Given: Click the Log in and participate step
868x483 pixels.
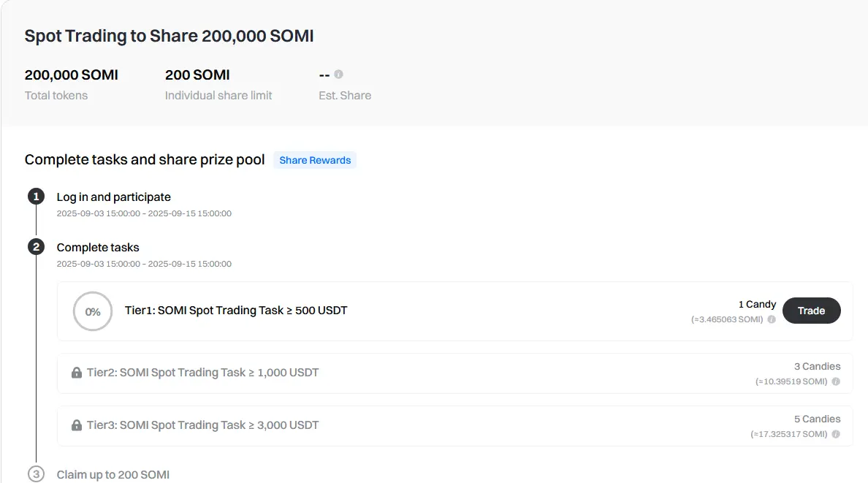Looking at the screenshot, I should 113,197.
